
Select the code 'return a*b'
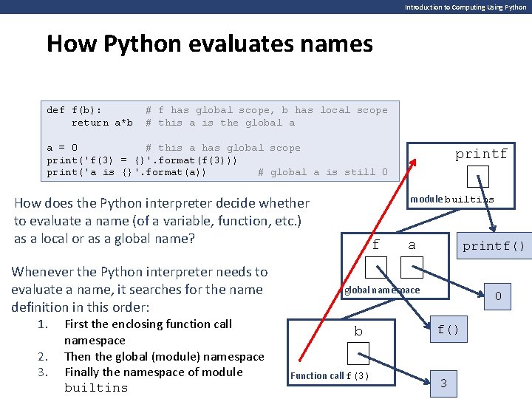tap(102, 123)
